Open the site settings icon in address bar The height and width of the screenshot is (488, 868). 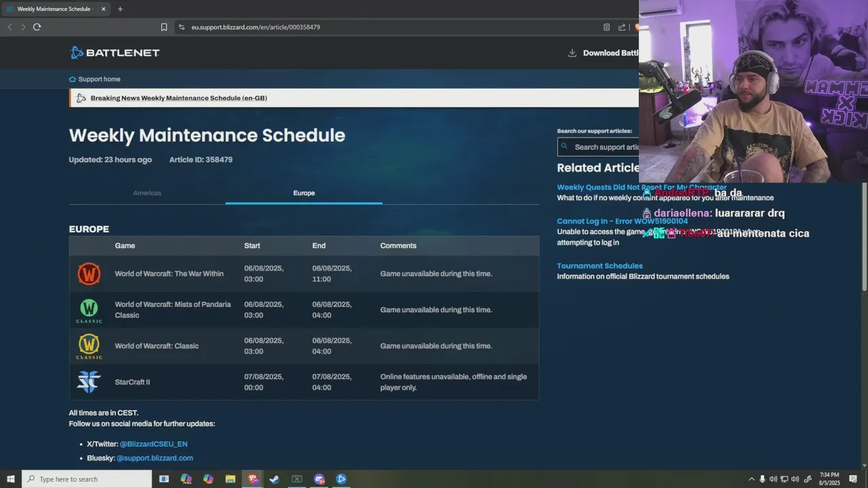(x=181, y=27)
